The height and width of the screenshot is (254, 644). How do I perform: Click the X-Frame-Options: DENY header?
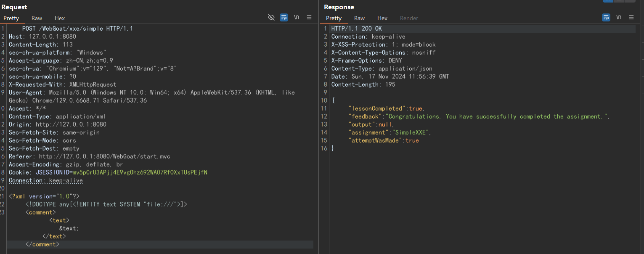[x=366, y=61]
